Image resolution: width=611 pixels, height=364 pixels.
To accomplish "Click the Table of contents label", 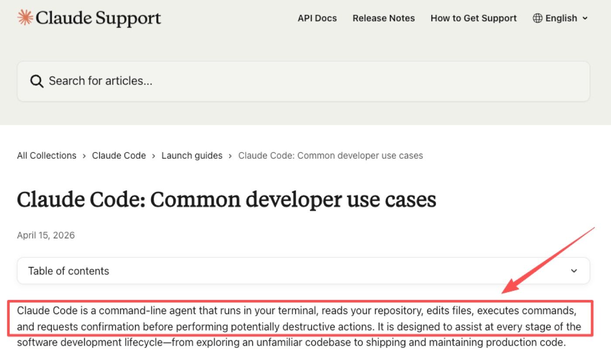I will coord(69,271).
